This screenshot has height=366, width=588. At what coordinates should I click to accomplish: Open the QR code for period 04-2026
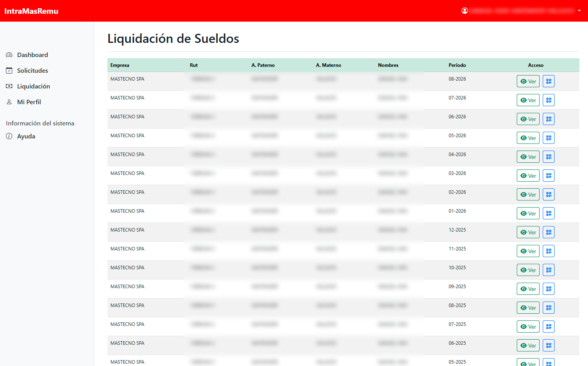coord(549,157)
